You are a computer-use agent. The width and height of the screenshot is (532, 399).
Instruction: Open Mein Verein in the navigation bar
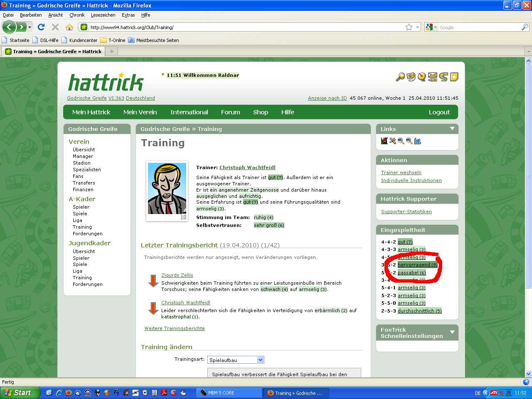(x=140, y=112)
